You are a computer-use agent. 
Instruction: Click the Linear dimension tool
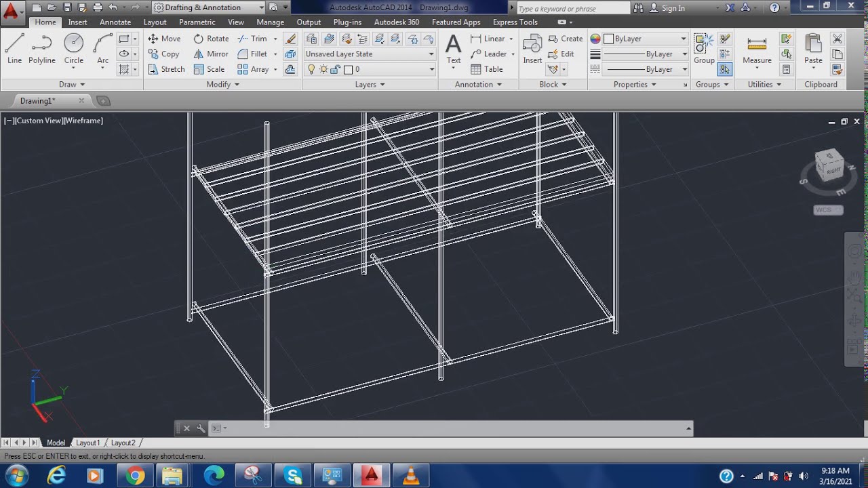click(488, 39)
